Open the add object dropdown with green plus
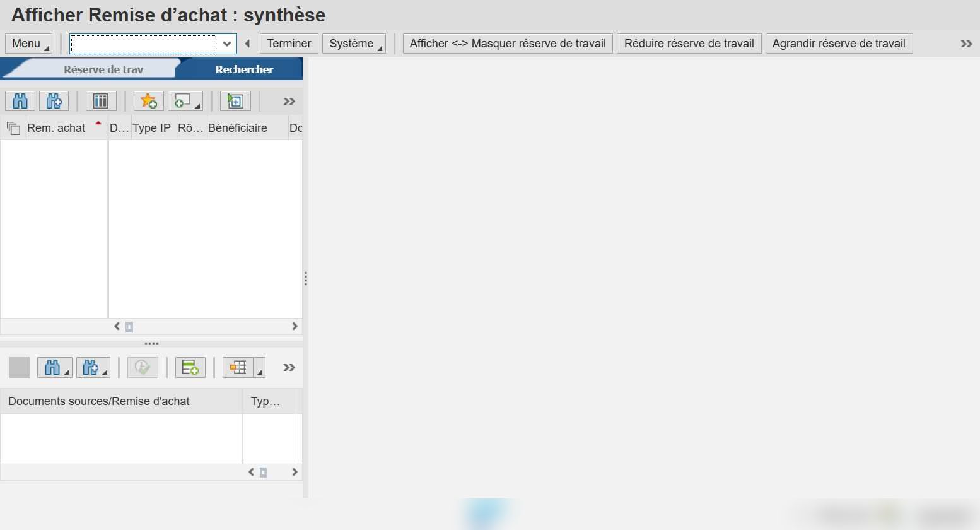 point(185,101)
